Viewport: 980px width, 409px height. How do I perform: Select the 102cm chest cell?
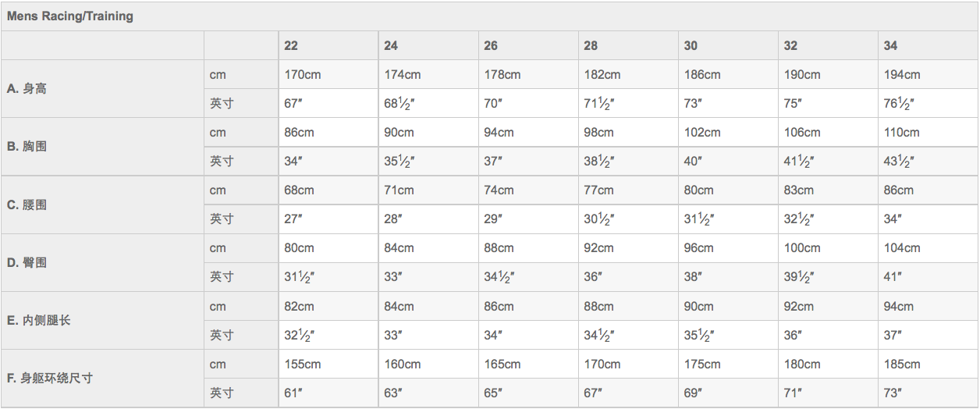coord(702,132)
